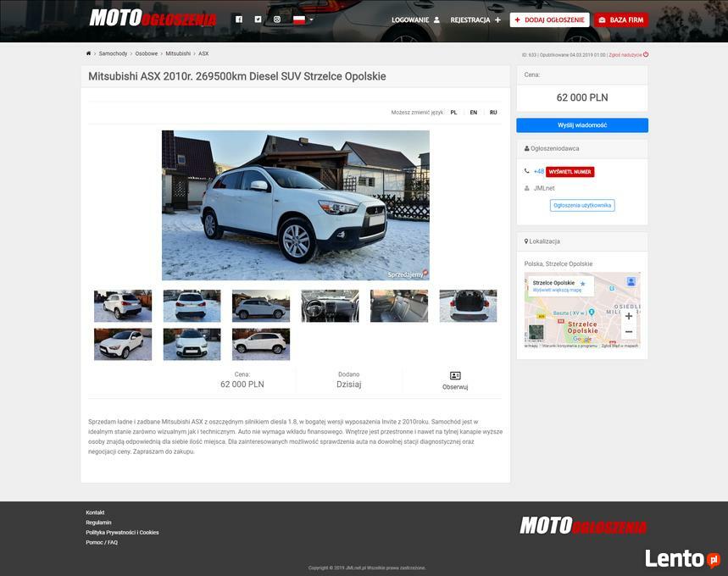Open the Facebook page icon in header
The height and width of the screenshot is (576, 728).
click(239, 19)
